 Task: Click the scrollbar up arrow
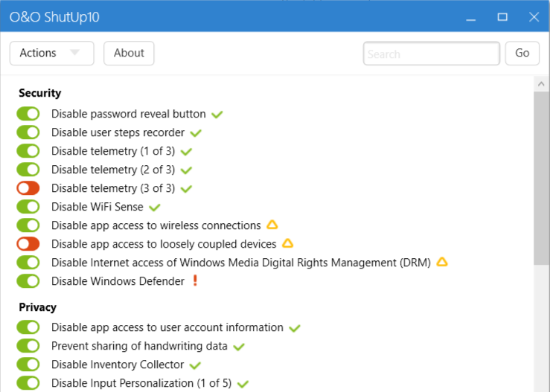pyautogui.click(x=541, y=84)
